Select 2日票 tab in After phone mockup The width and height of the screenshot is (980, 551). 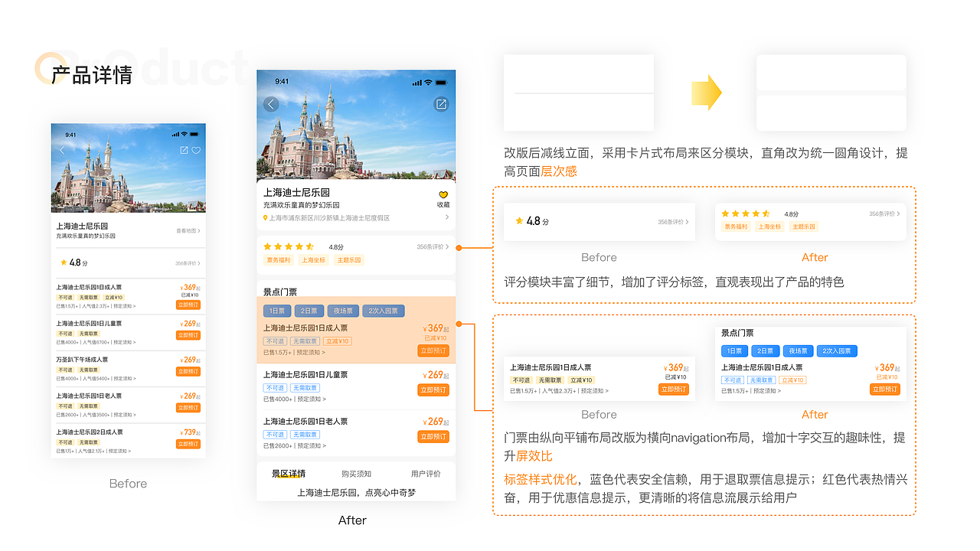click(x=309, y=311)
